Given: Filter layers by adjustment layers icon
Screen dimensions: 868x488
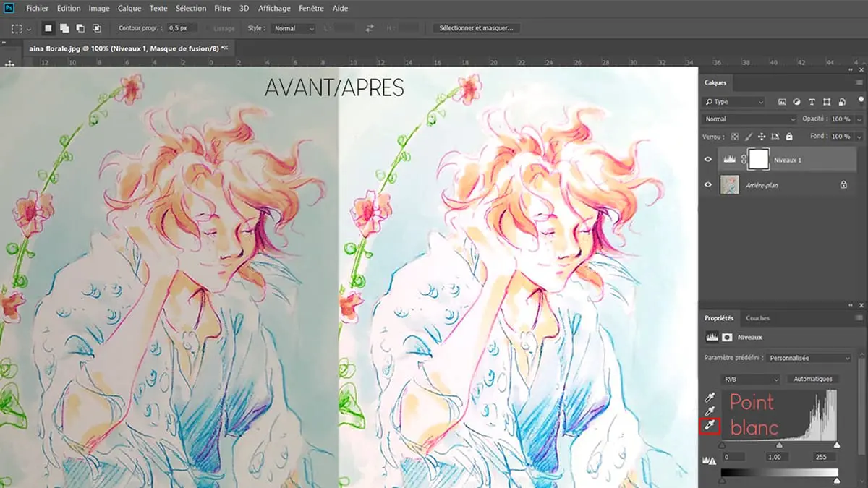Looking at the screenshot, I should click(797, 102).
